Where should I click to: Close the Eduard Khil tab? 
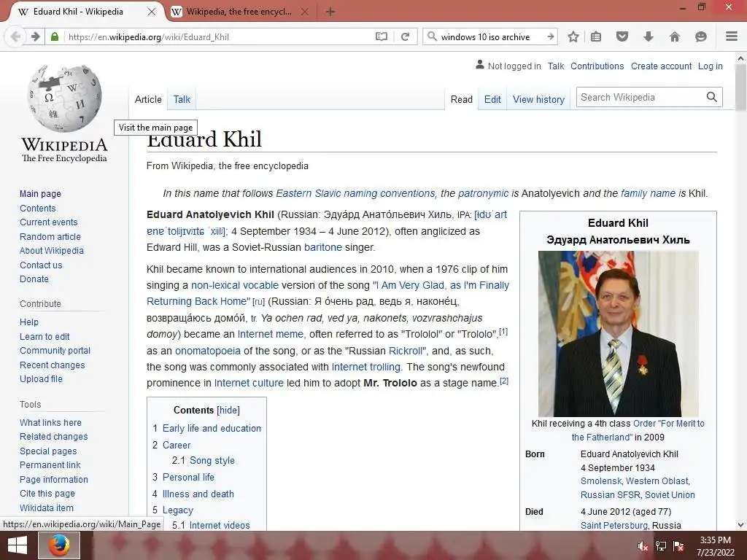152,12
